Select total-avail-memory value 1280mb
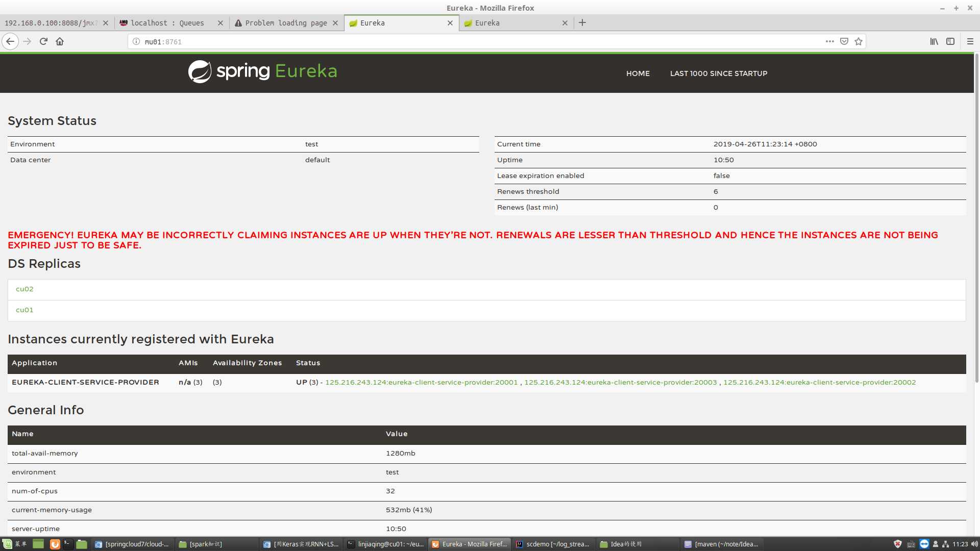The width and height of the screenshot is (980, 551). [401, 453]
